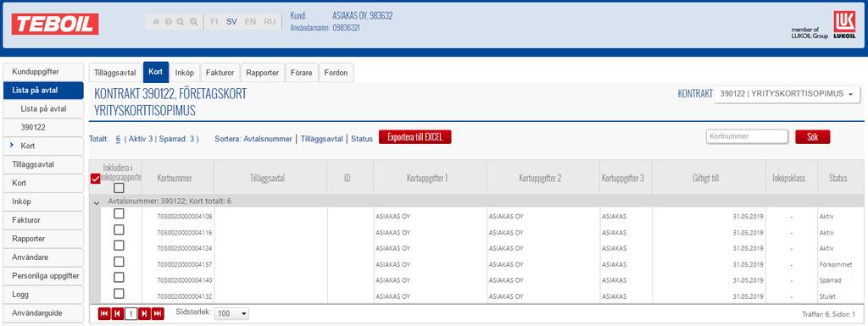Switch language to EN
The width and height of the screenshot is (868, 326).
(x=250, y=21)
